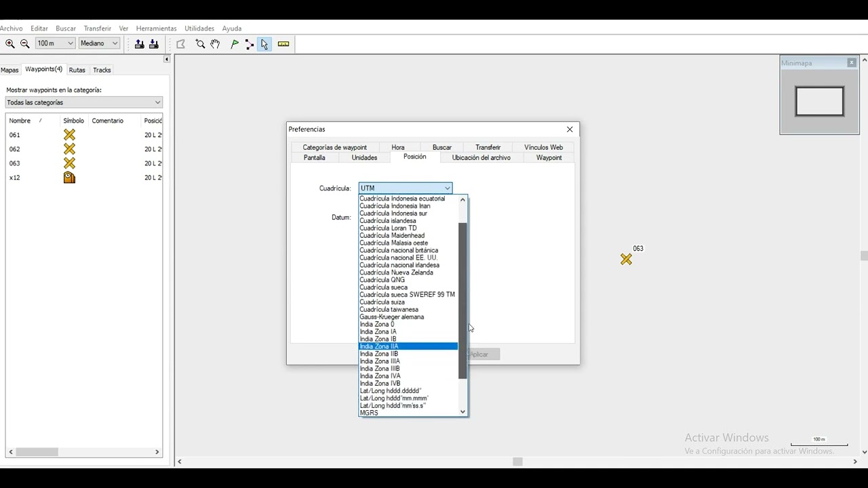This screenshot has width=868, height=488.
Task: Open the Archivo menu
Action: (12, 28)
